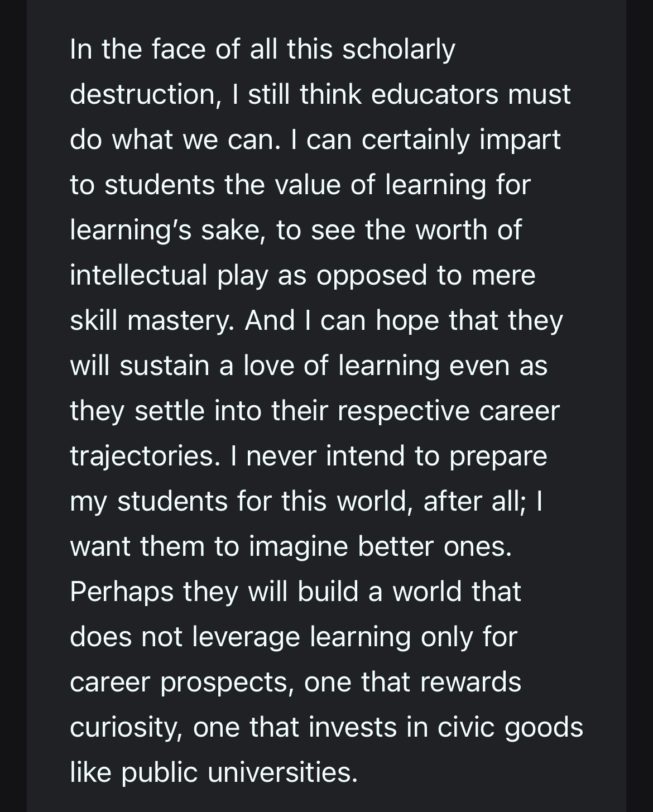This screenshot has width=653, height=812.
Task: Tap the word "curiosity" in the text
Action: pyautogui.click(x=126, y=727)
